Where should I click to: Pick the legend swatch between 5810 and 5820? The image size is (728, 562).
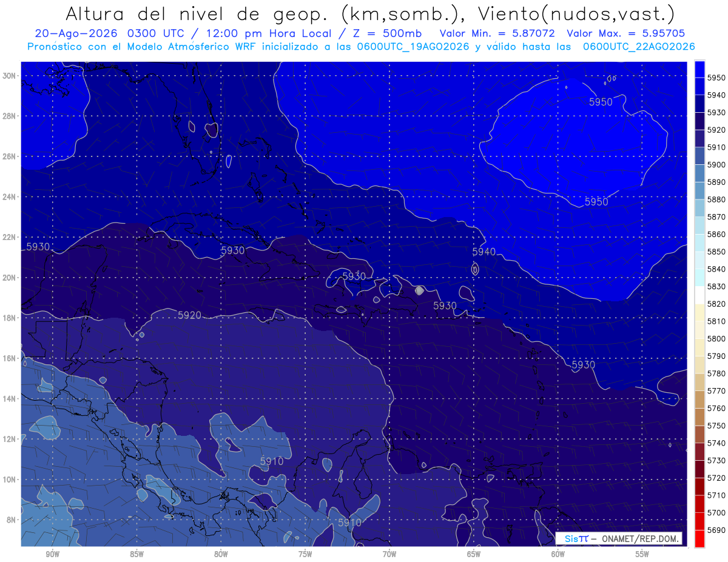[699, 312]
